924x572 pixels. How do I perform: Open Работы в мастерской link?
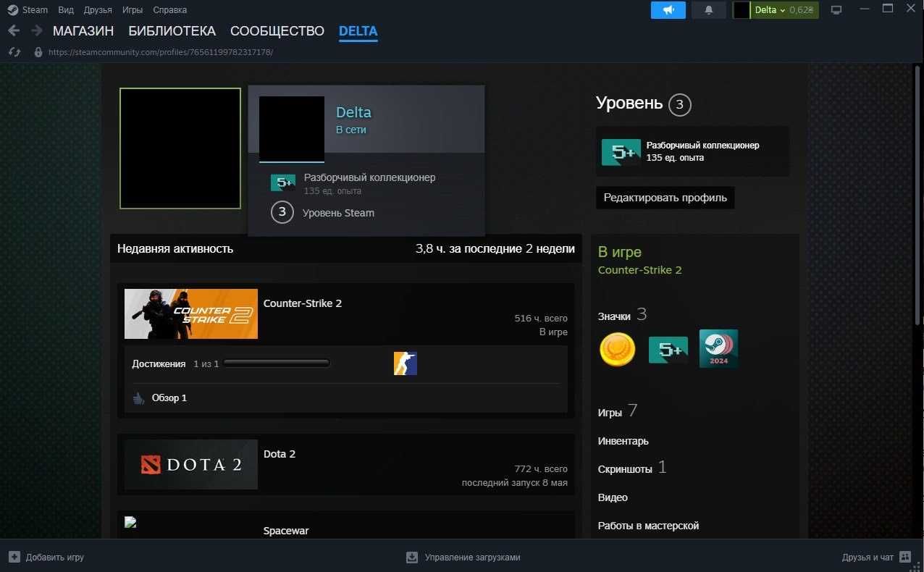[649, 526]
